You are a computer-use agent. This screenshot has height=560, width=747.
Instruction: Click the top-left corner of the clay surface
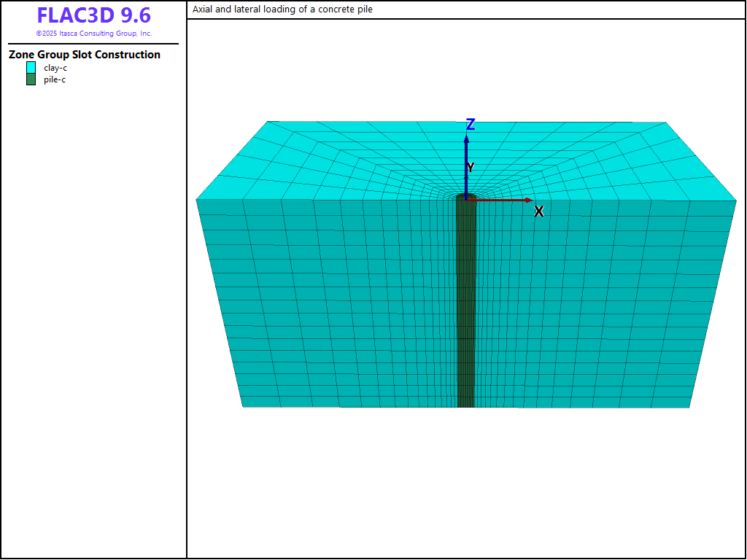coord(268,122)
